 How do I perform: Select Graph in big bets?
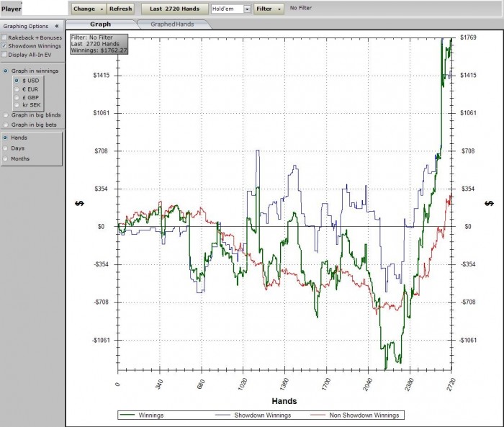(x=6, y=125)
